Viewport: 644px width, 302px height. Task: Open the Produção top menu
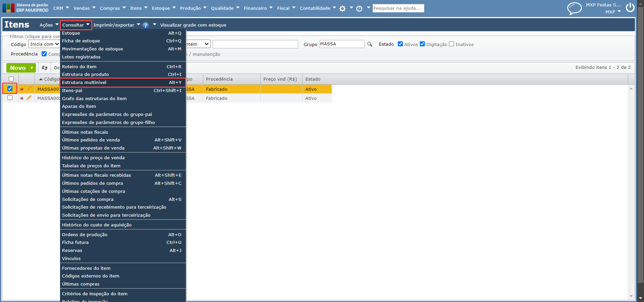tap(193, 8)
